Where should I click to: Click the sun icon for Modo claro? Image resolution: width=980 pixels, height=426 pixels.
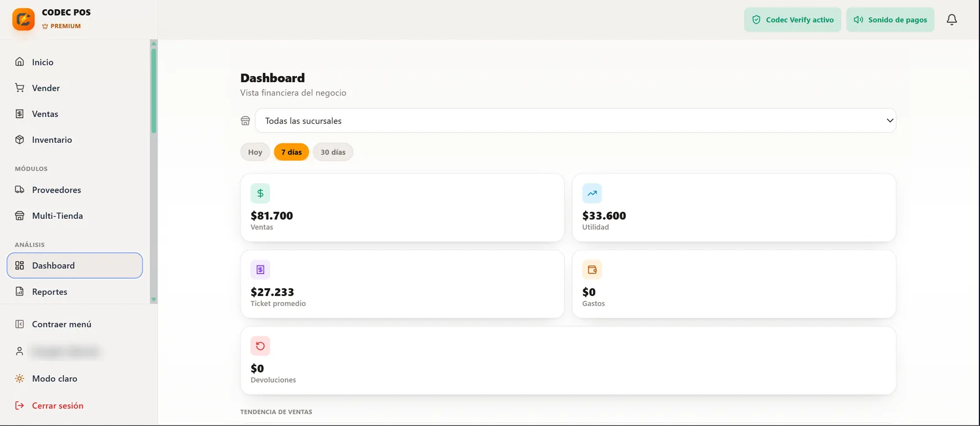pyautogui.click(x=20, y=379)
